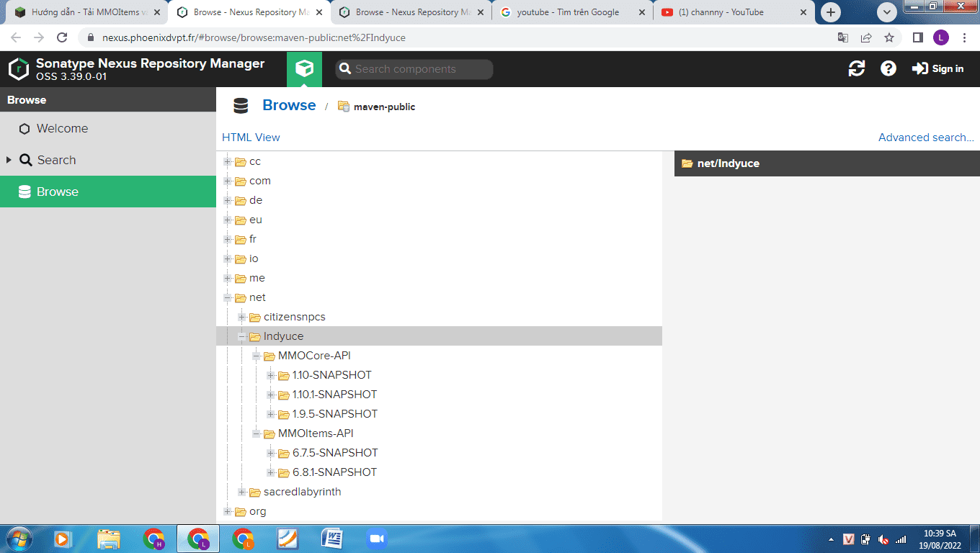Open a new browser tab

point(832,12)
